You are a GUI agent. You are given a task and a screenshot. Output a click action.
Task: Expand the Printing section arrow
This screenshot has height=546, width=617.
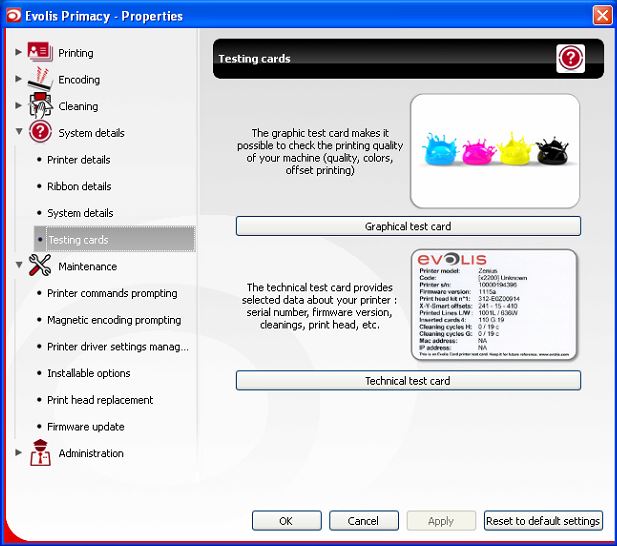pyautogui.click(x=18, y=52)
